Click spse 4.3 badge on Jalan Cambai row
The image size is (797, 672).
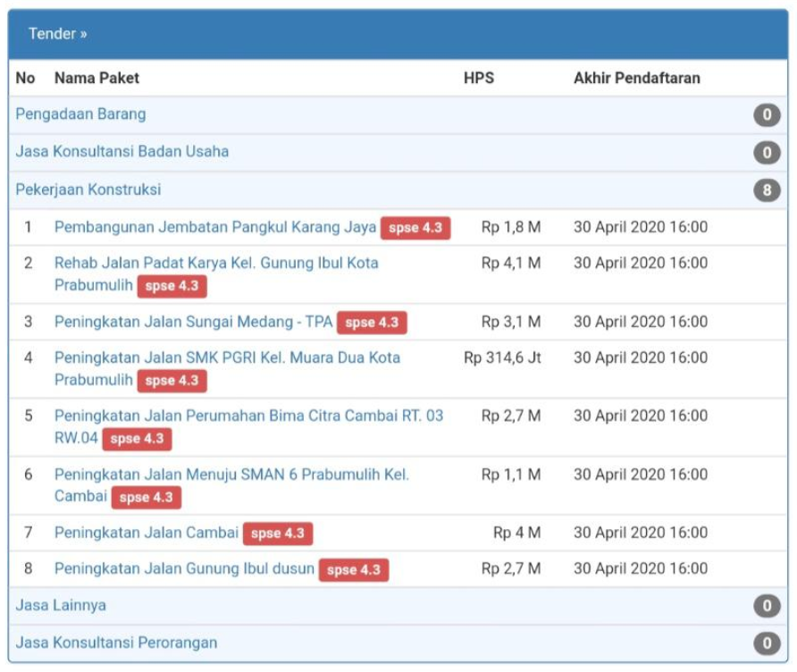pos(278,533)
